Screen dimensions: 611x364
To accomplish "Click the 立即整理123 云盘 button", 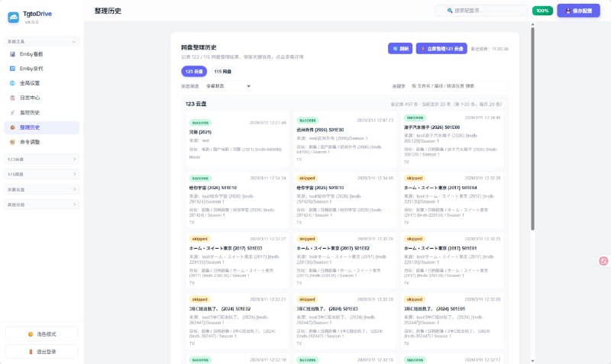I will [441, 49].
